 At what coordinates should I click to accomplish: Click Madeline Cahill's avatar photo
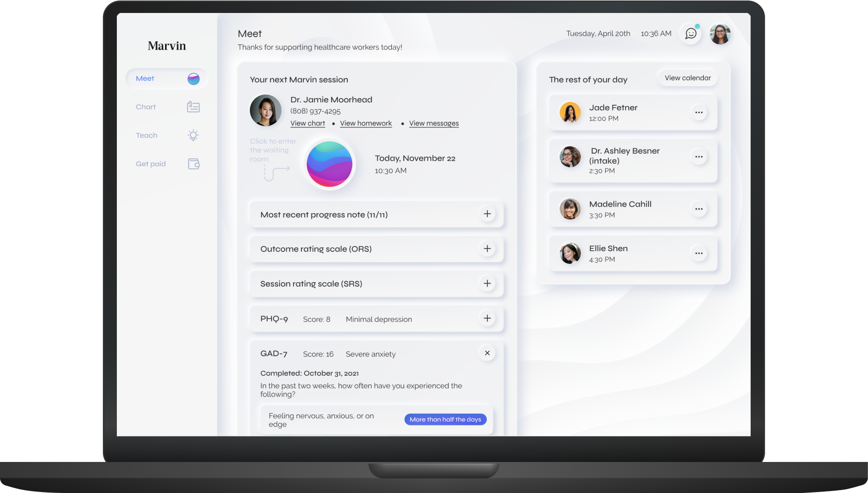tap(570, 209)
